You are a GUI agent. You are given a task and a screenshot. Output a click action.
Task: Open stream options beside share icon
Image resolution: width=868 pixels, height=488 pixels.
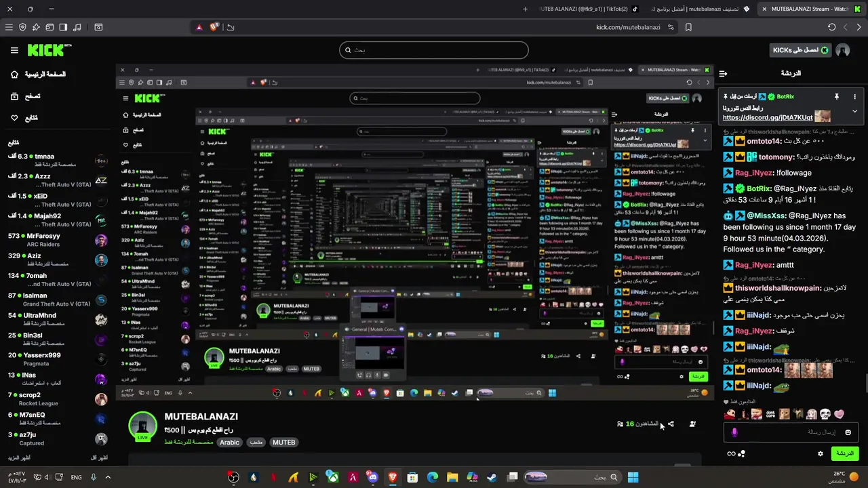point(692,424)
